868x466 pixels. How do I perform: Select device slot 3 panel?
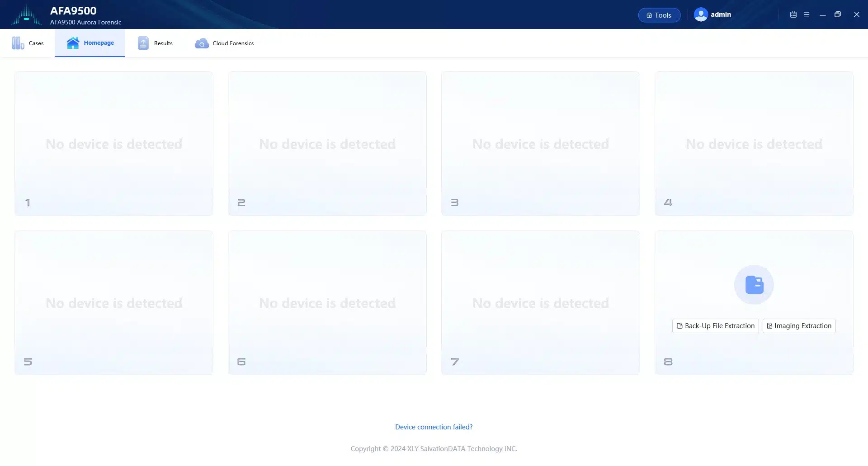541,144
